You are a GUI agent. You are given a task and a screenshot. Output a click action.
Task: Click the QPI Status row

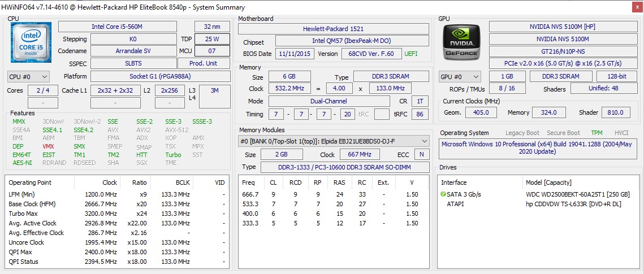click(x=116, y=262)
